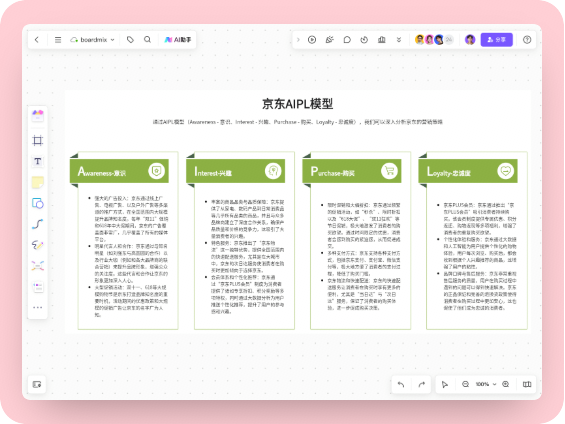The image size is (565, 424).
Task: Select the Loyalty card header
Action: [x=468, y=171]
